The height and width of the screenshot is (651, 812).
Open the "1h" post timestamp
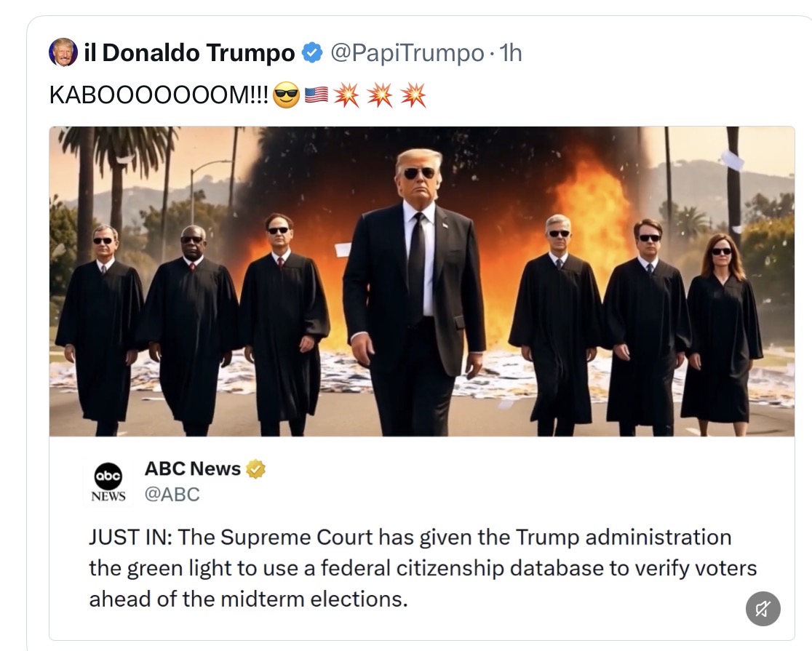510,53
